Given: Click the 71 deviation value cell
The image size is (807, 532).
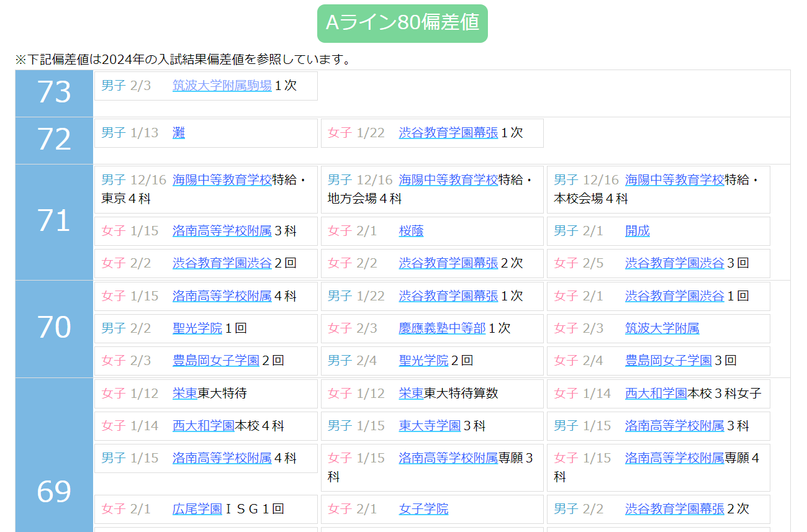Looking at the screenshot, I should click(54, 222).
